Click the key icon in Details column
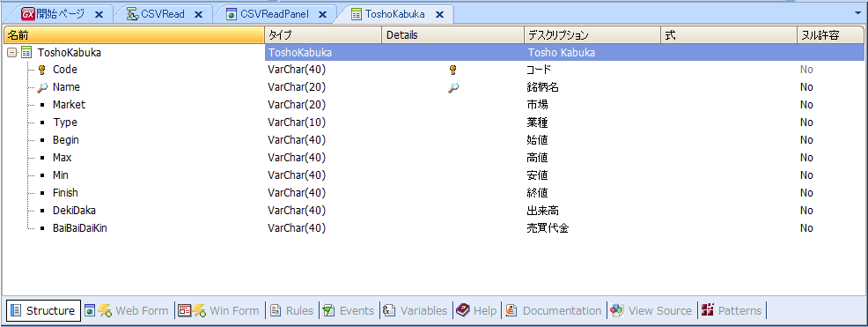The image size is (868, 327). click(x=452, y=70)
